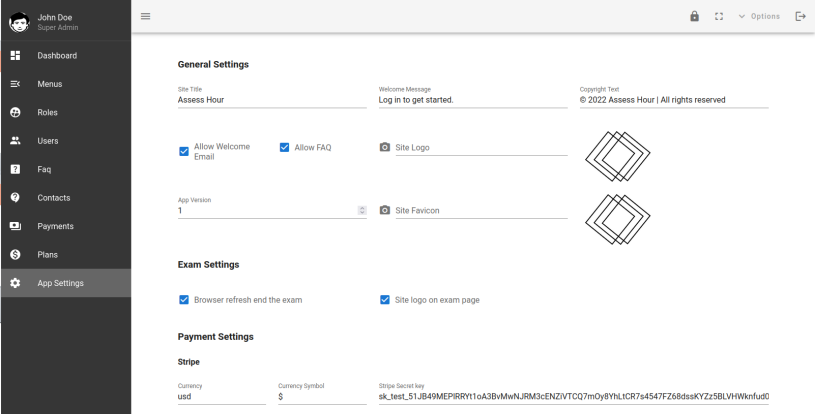Click the Site Title input field

tap(272, 100)
